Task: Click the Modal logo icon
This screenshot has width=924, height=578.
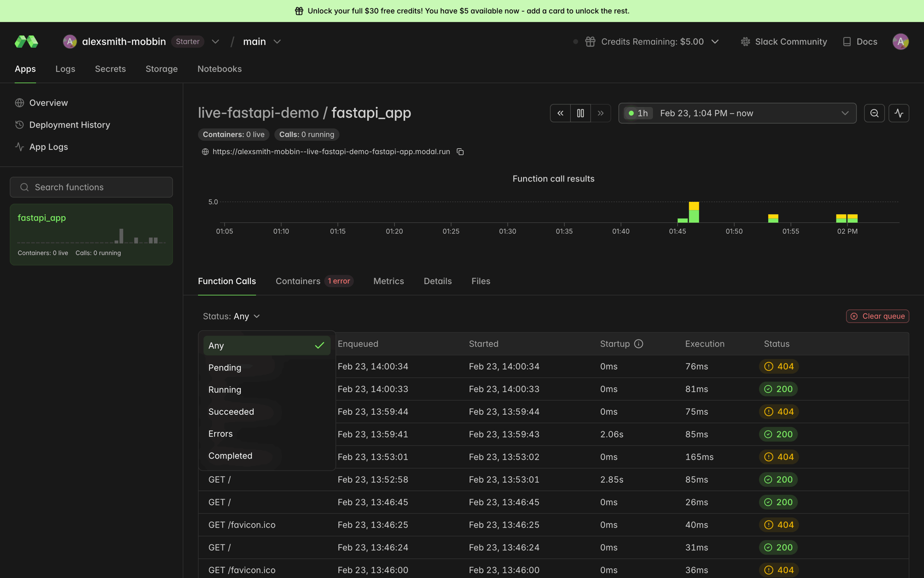Action: click(x=26, y=42)
